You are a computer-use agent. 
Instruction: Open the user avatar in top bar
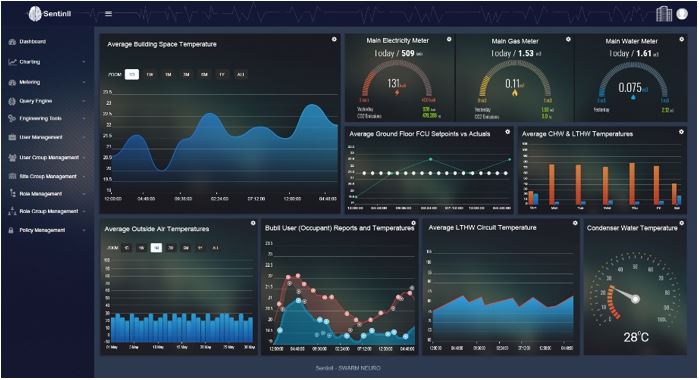click(x=682, y=14)
